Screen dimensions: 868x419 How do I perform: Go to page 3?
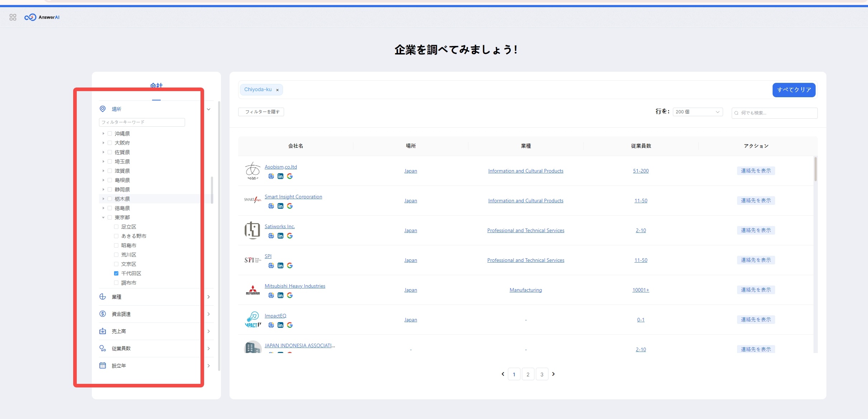[x=542, y=374]
